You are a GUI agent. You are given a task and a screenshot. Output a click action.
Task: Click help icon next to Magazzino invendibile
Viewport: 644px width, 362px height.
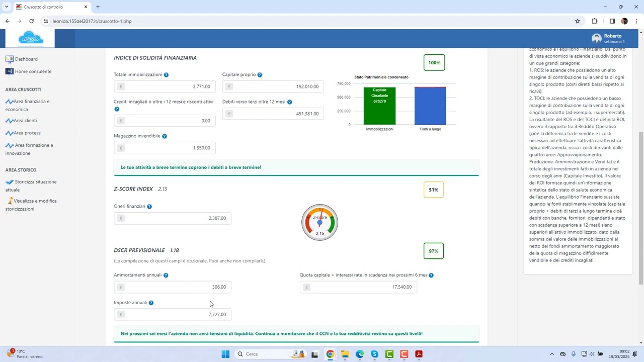[x=165, y=136]
